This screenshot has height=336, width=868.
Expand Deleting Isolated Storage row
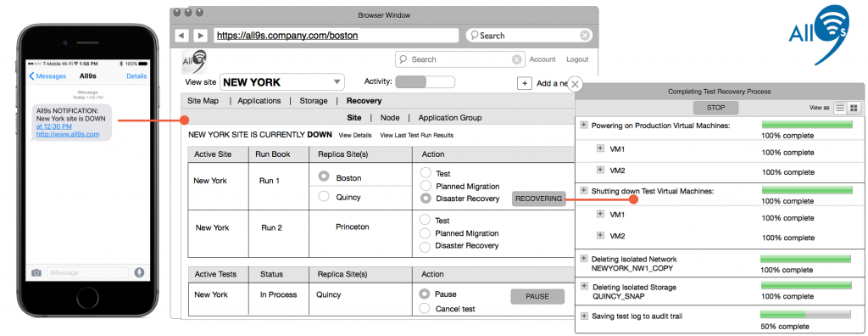pos(583,287)
